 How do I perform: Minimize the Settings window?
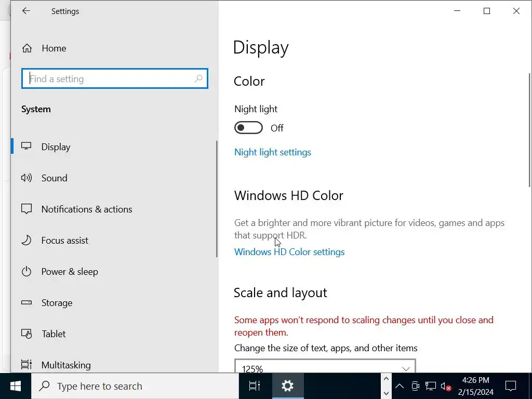point(457,11)
